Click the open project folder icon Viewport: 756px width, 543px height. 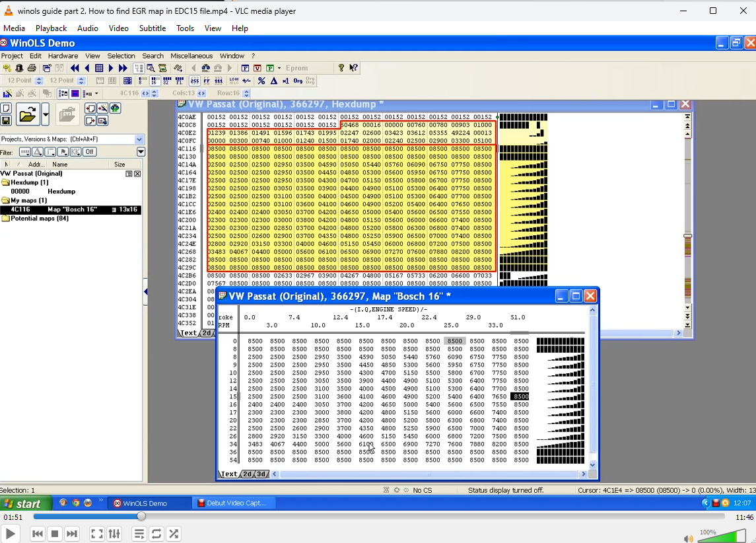click(x=28, y=115)
